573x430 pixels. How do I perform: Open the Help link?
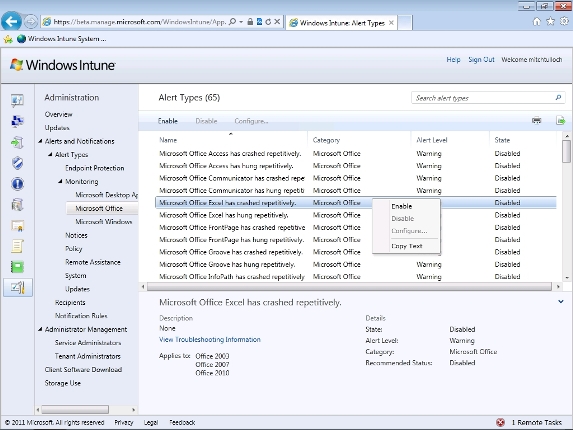click(x=453, y=60)
